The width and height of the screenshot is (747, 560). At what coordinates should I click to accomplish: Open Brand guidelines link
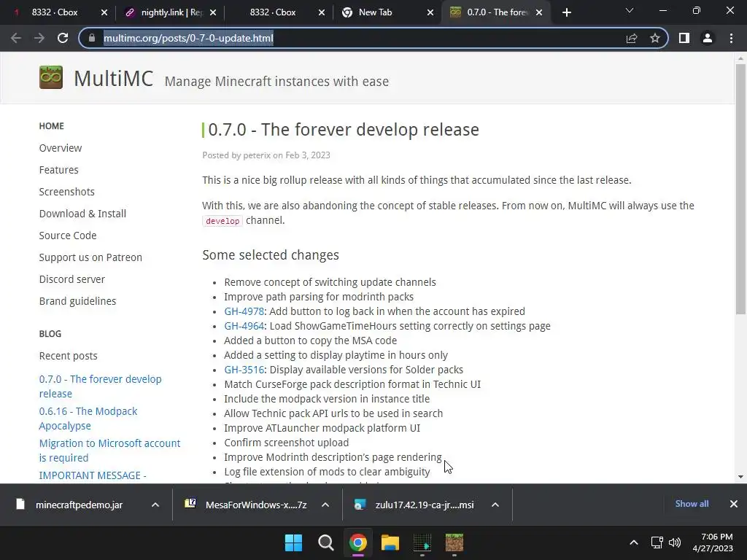(x=77, y=301)
